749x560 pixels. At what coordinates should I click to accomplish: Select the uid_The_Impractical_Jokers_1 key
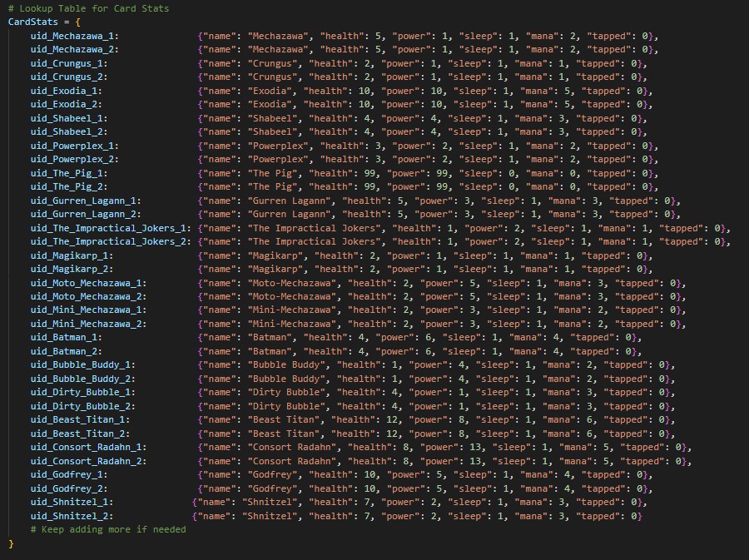point(110,228)
